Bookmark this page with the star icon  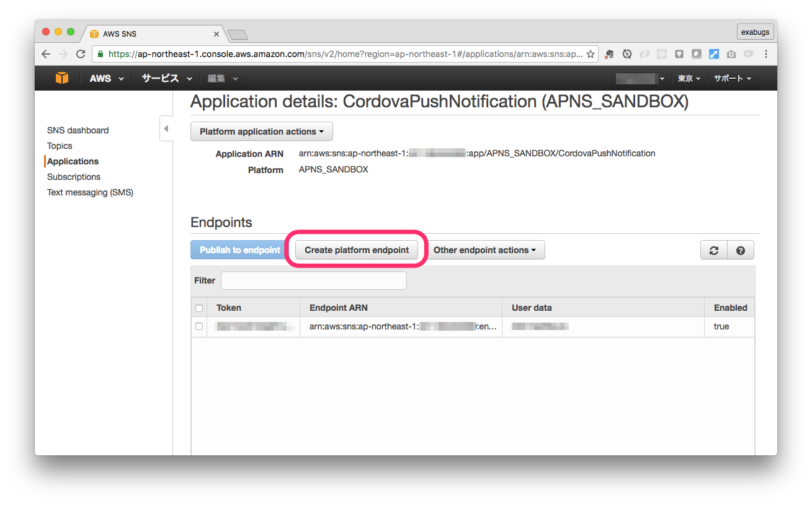pos(591,54)
